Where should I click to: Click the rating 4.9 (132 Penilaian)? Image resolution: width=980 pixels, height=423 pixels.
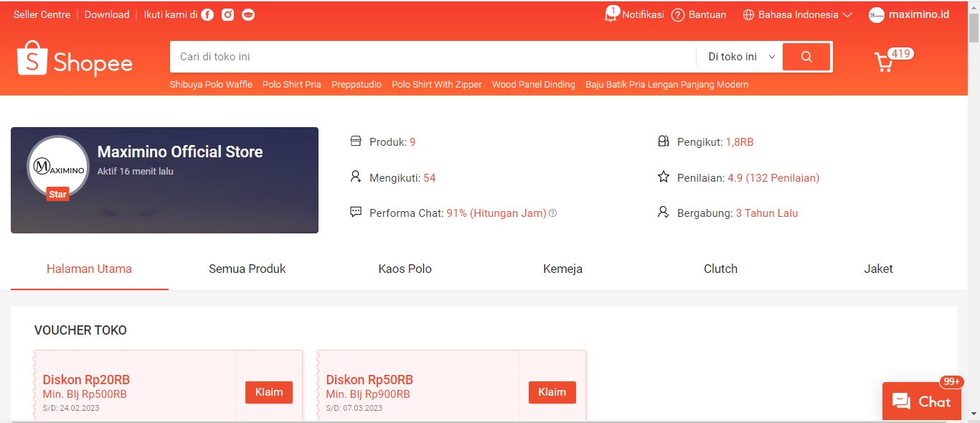pos(773,177)
